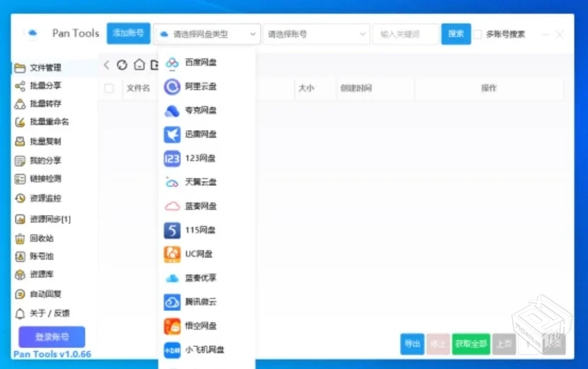The height and width of the screenshot is (369, 588).
Task: Choose 夸克网盘 from the dropdown list
Action: pos(207,110)
